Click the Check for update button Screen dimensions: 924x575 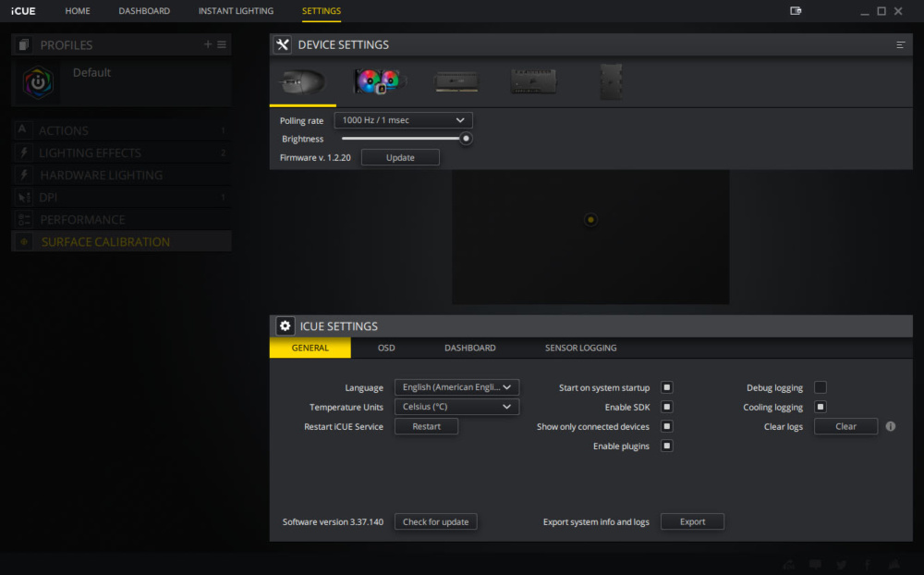tap(435, 522)
